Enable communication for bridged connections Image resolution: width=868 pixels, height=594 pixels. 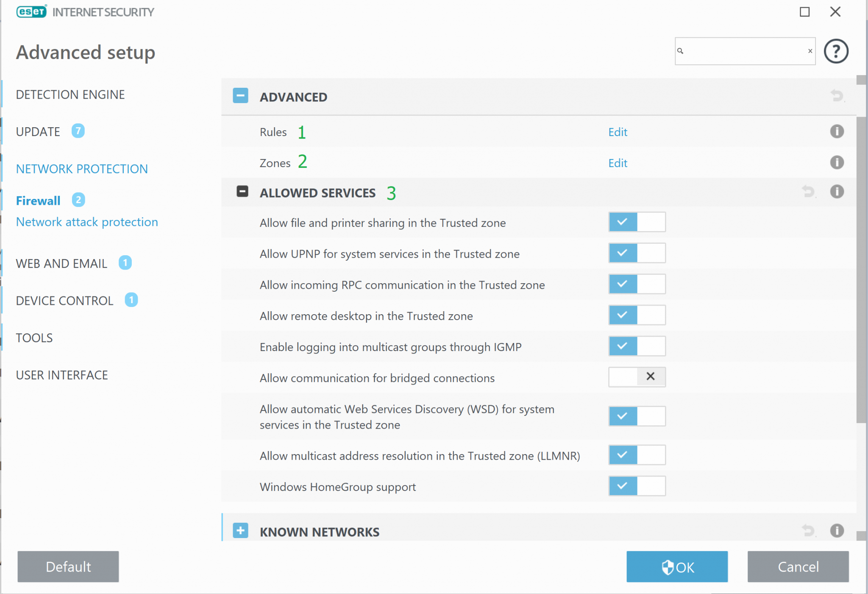637,377
